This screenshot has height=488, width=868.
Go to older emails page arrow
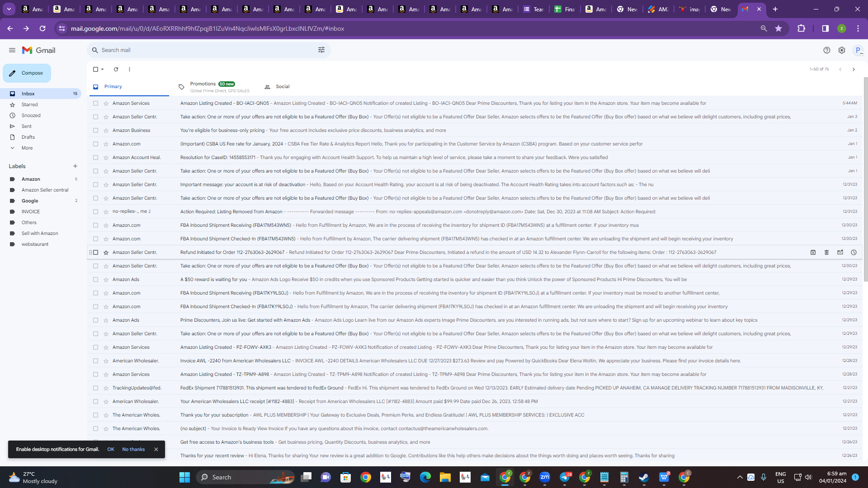click(854, 69)
